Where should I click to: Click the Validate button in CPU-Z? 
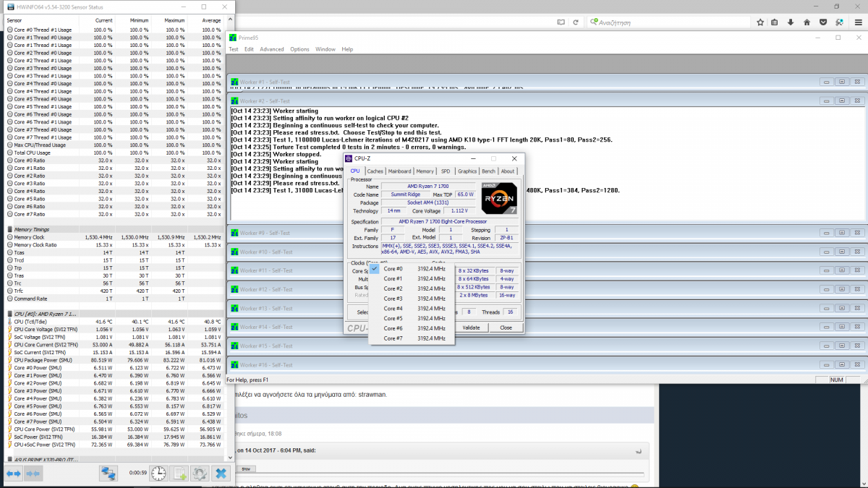tap(471, 328)
